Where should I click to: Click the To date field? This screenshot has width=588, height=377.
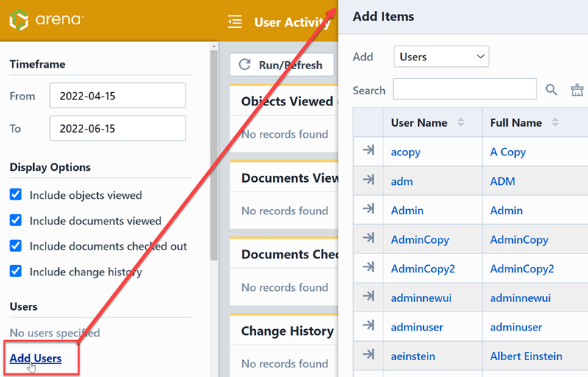coord(118,128)
